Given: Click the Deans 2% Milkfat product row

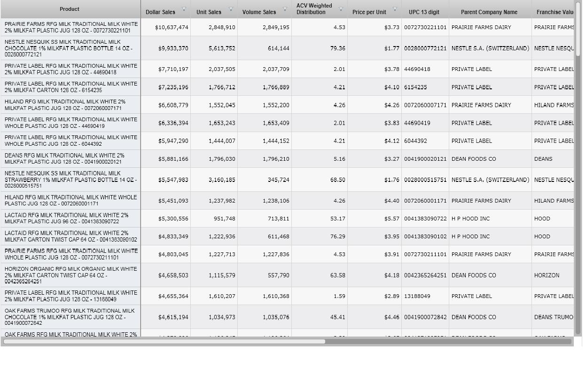Looking at the screenshot, I should [x=70, y=159].
